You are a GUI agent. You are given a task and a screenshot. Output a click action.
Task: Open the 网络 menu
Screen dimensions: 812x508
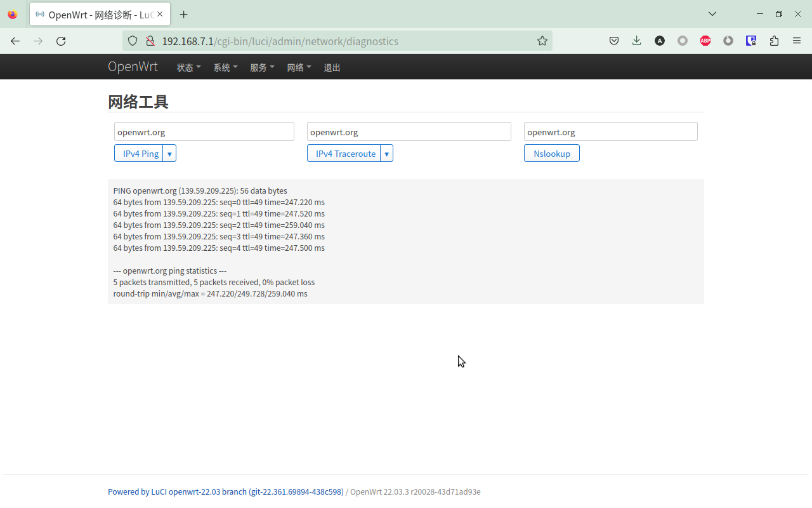point(299,67)
